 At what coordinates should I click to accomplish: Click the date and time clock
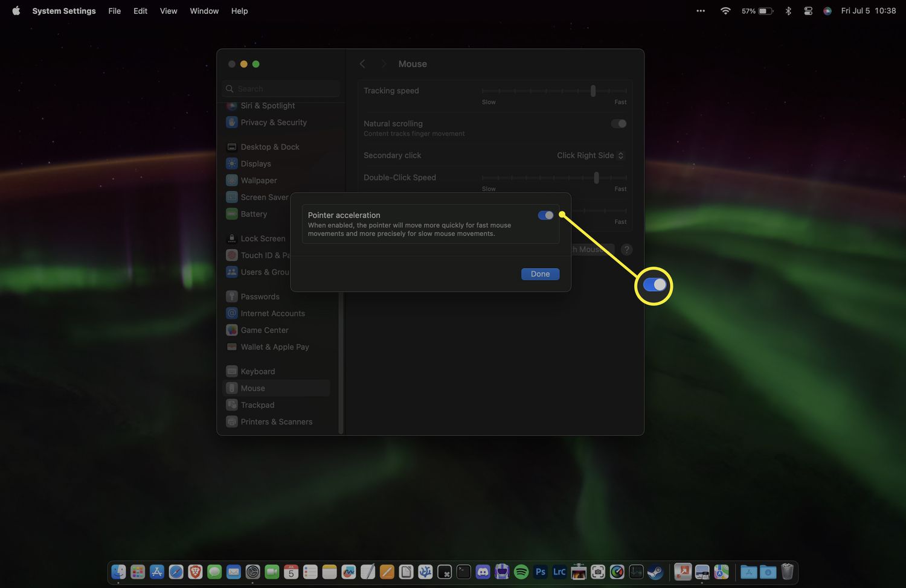pyautogui.click(x=869, y=11)
